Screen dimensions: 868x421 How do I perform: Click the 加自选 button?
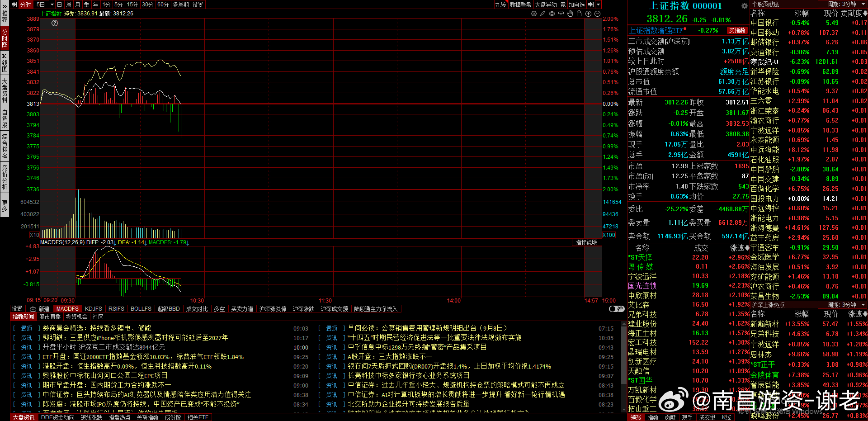(576, 5)
